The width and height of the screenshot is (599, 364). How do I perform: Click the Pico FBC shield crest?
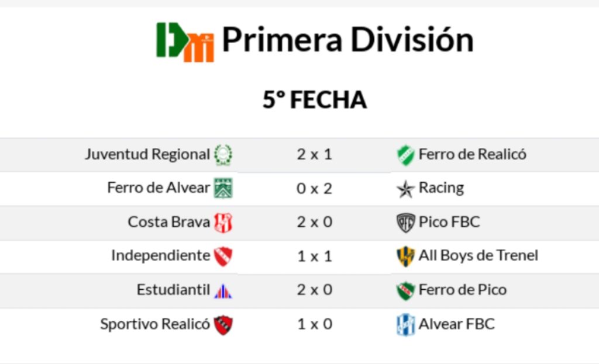pos(405,223)
